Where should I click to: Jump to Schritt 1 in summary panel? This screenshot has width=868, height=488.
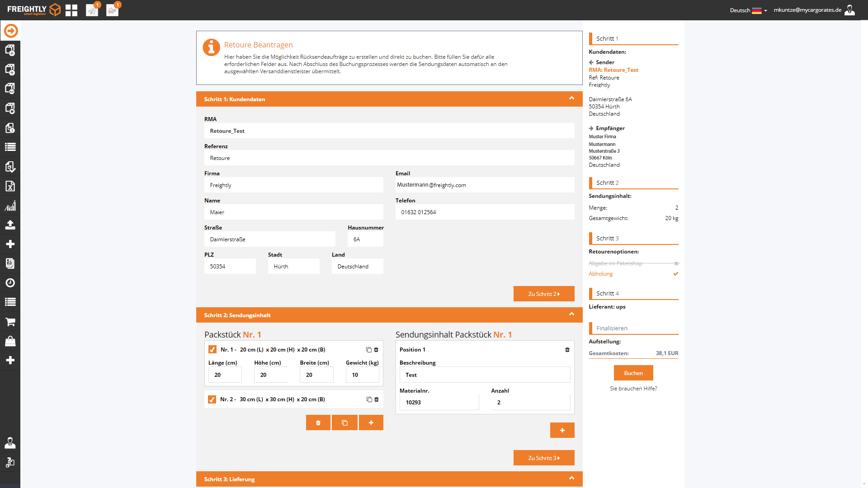click(x=633, y=38)
